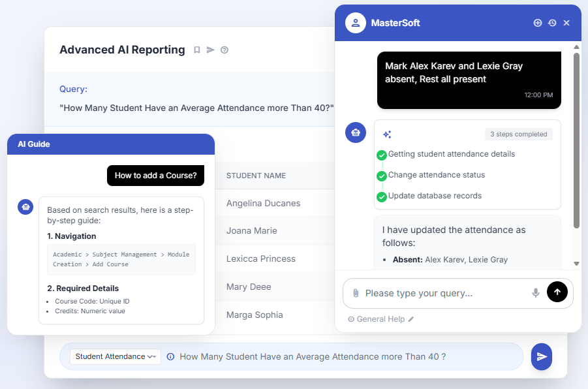Viewport: 588px width, 389px height.
Task: Click the pencil icon next to General Help
Action: (x=411, y=319)
